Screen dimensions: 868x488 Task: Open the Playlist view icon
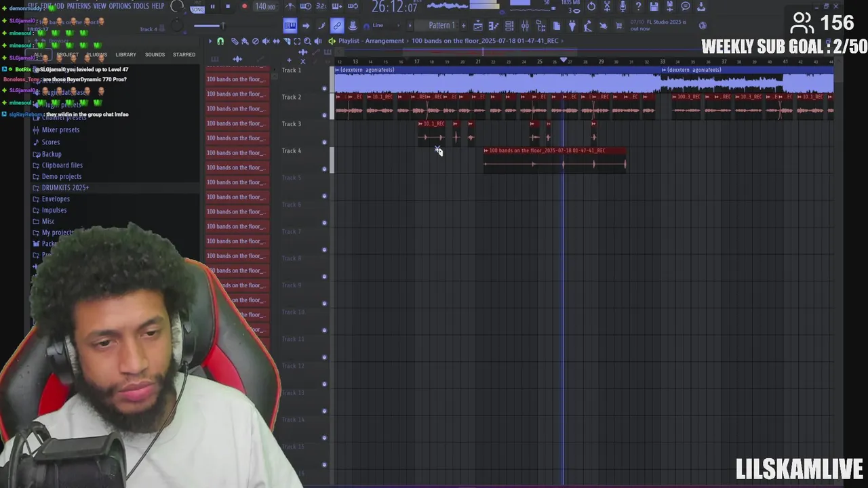point(478,26)
